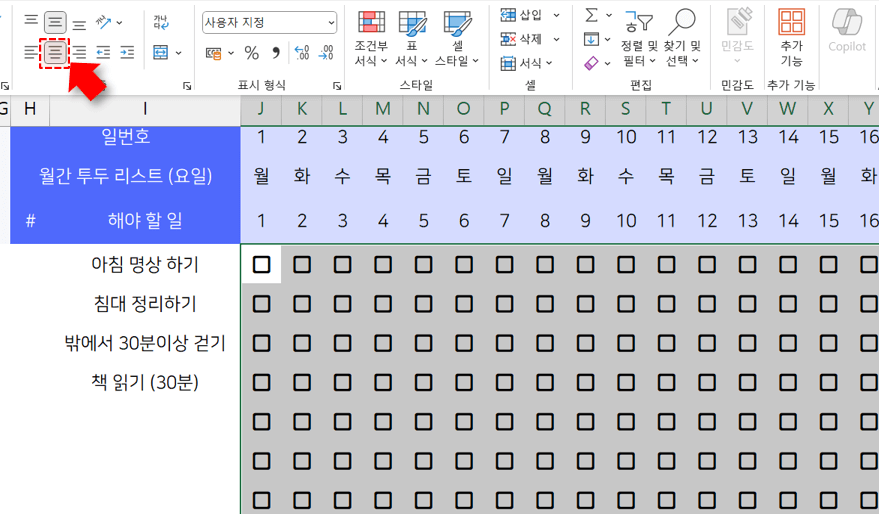Check day 3 box for 밖에서 30분이상 걷기
879x514 pixels.
(343, 343)
